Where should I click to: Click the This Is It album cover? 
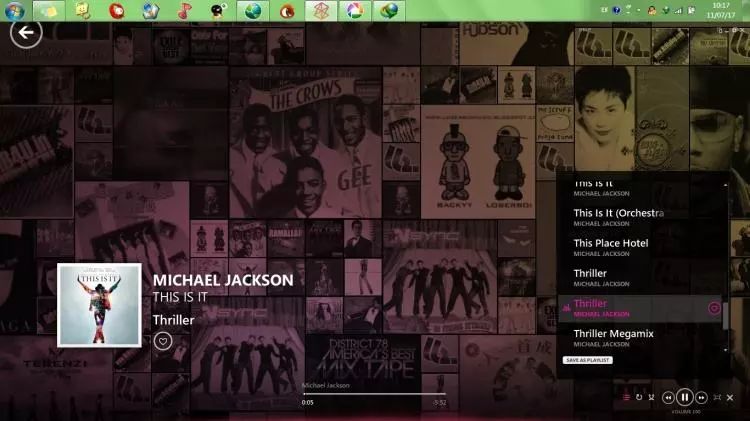pyautogui.click(x=99, y=305)
